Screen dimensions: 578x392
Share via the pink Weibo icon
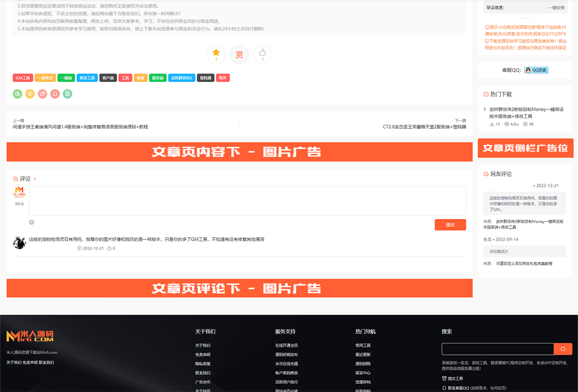[42, 94]
